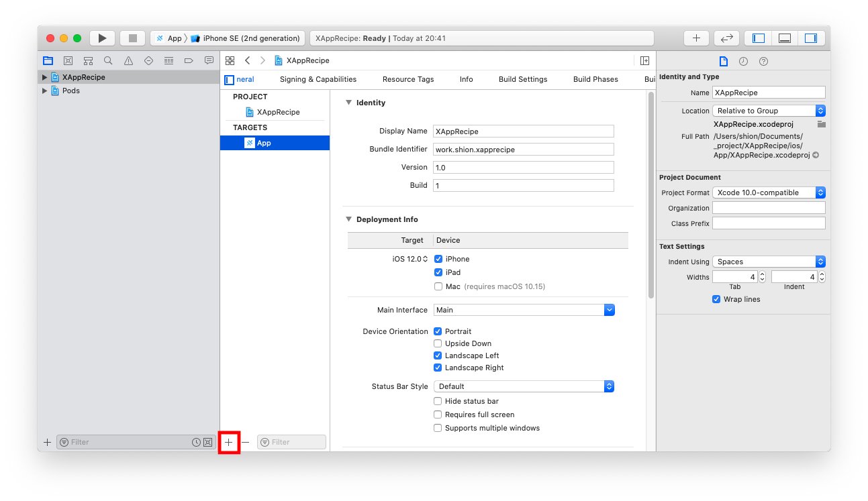Switch to the Info tab
This screenshot has width=868, height=501.
467,79
